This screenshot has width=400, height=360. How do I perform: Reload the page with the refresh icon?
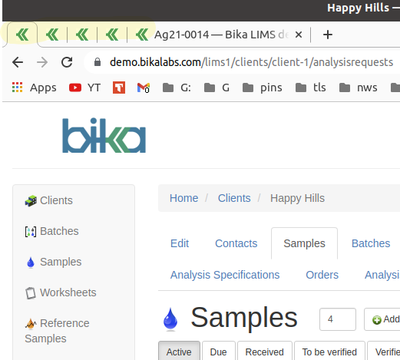coord(67,62)
